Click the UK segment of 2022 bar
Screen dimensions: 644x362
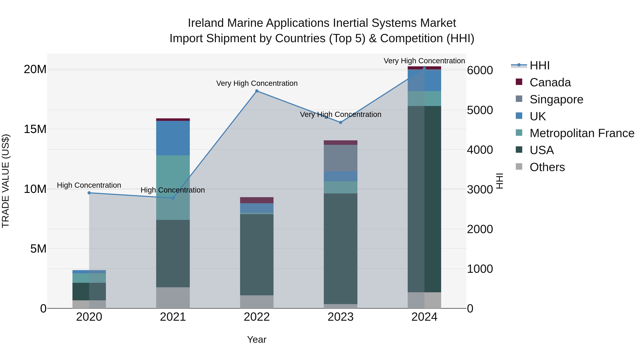click(x=257, y=208)
